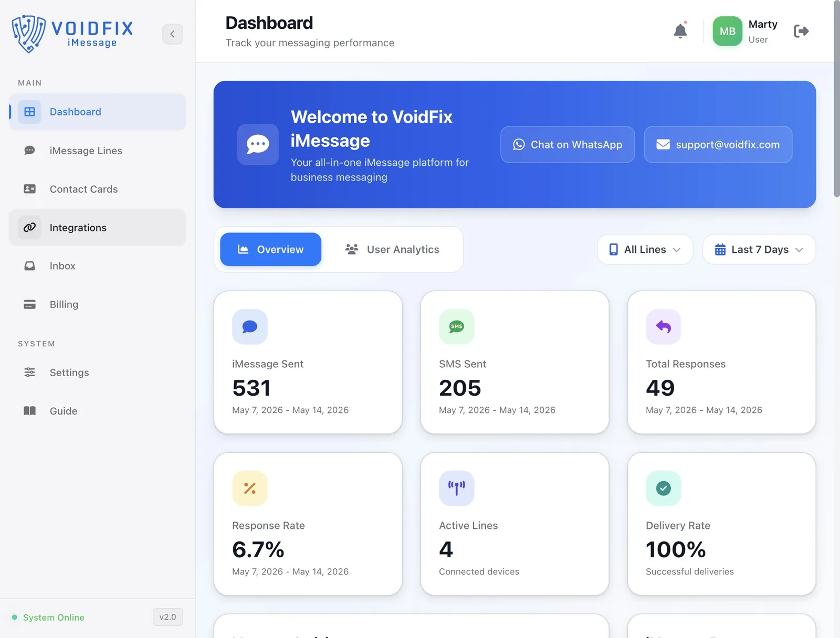Click the Dashboard grid icon in sidebar
Viewport: 840px width, 638px height.
tap(29, 112)
